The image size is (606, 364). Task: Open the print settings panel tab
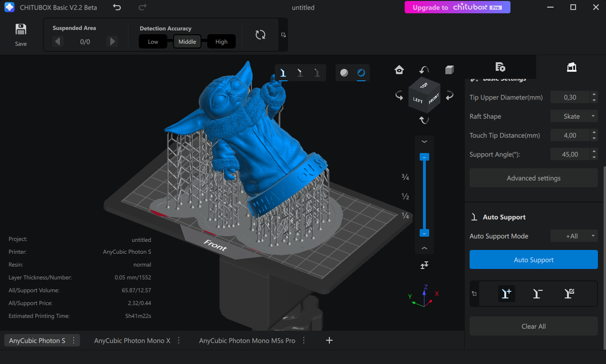tap(500, 67)
